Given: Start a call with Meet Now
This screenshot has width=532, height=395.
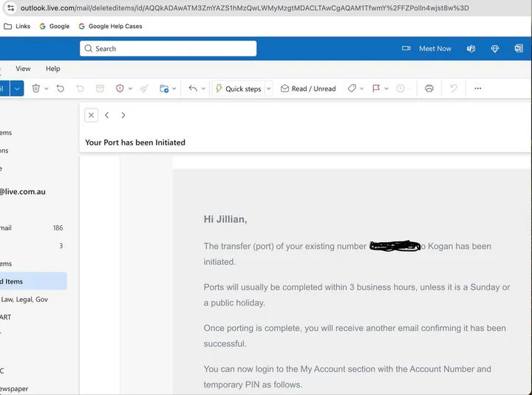Looking at the screenshot, I should [x=427, y=49].
